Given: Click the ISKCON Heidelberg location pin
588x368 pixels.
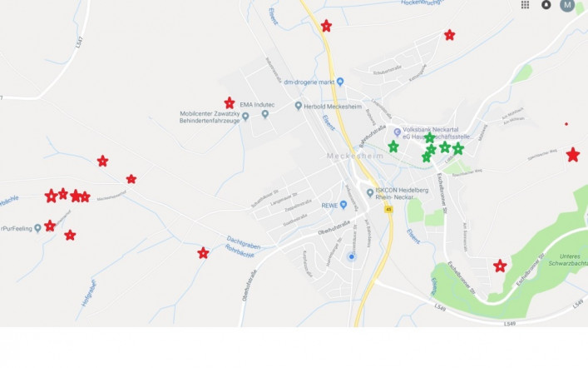Looking at the screenshot, I should pos(370,192).
